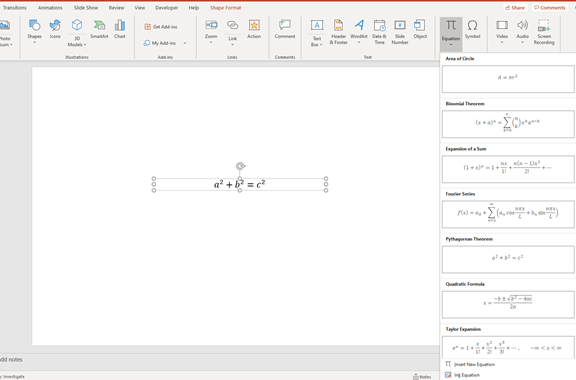Click the rotation handle above the equation box
Image resolution: width=576 pixels, height=380 pixels.
click(240, 166)
